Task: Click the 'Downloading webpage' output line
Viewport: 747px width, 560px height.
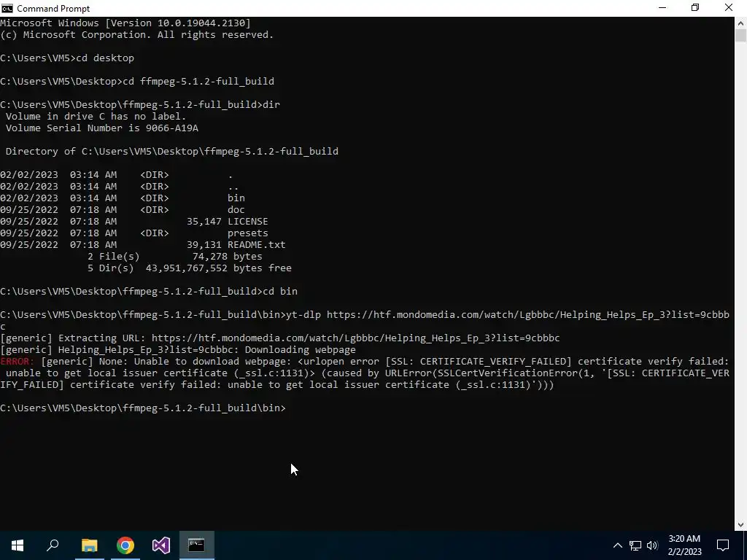Action: point(178,350)
